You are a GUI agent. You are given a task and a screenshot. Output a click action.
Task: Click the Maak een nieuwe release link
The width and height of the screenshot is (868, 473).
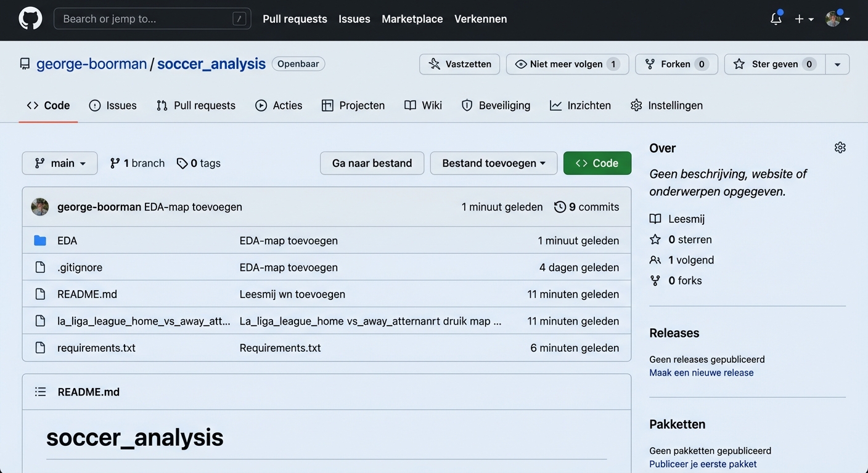coord(701,372)
